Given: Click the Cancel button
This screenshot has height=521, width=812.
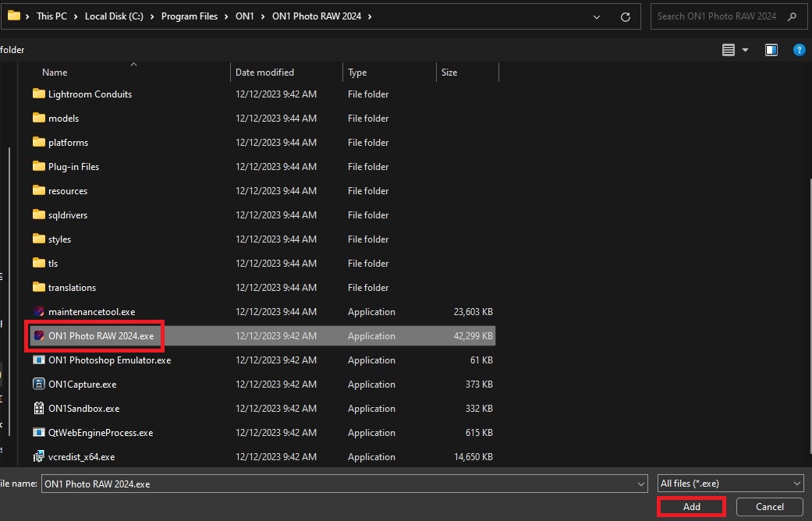Looking at the screenshot, I should pyautogui.click(x=770, y=506).
